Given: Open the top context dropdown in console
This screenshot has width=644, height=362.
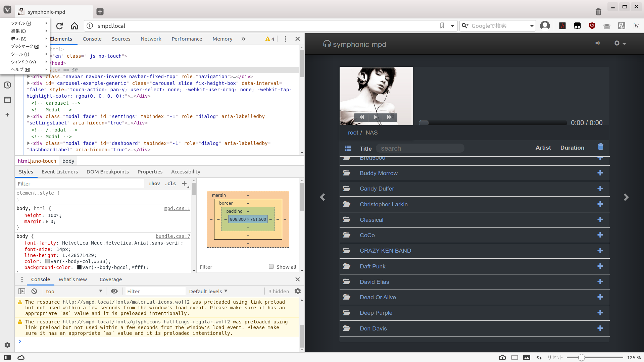Looking at the screenshot, I should pos(74,291).
